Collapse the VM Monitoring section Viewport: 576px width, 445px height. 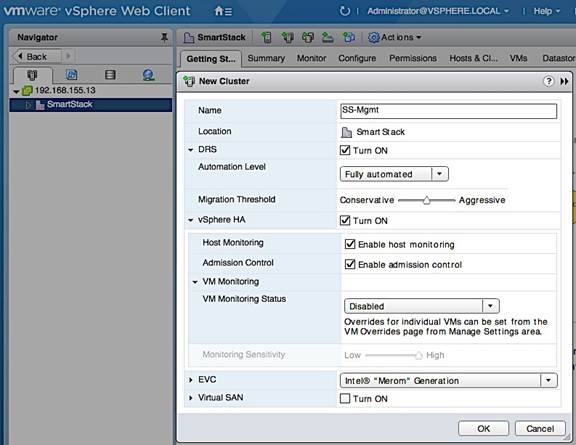pyautogui.click(x=195, y=282)
